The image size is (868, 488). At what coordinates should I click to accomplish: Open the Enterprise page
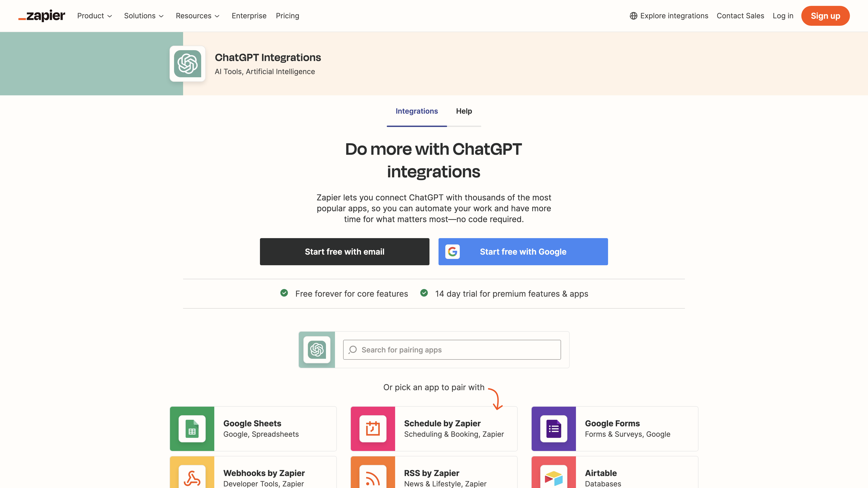click(249, 16)
